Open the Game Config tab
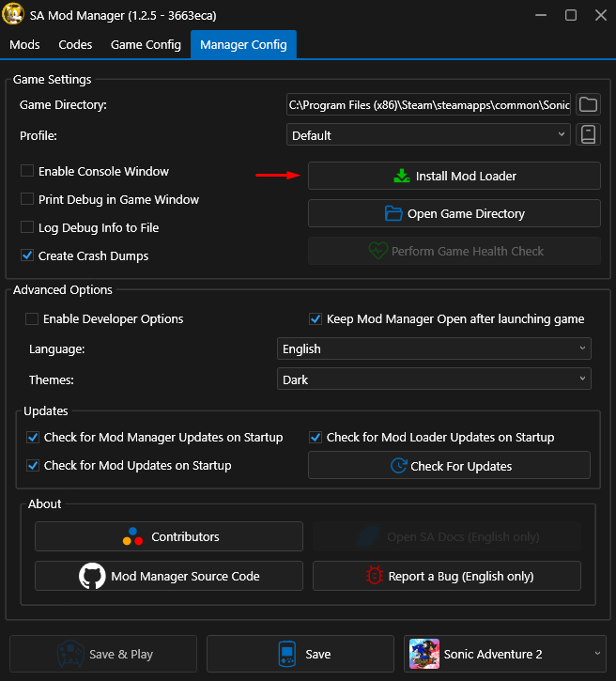Viewport: 616px width, 681px height. 146,45
